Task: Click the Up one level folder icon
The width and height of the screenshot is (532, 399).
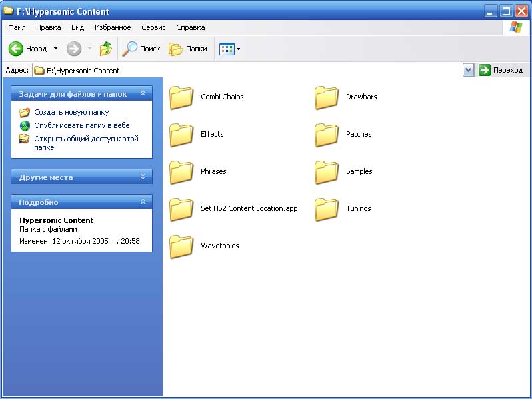Action: [106, 49]
